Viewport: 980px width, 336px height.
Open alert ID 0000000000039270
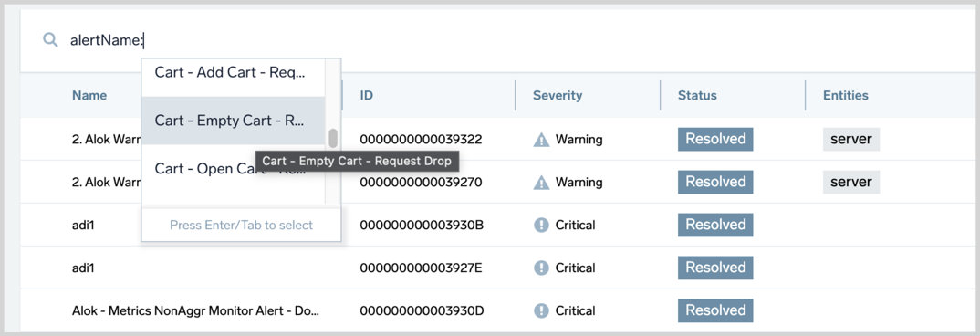click(x=422, y=182)
